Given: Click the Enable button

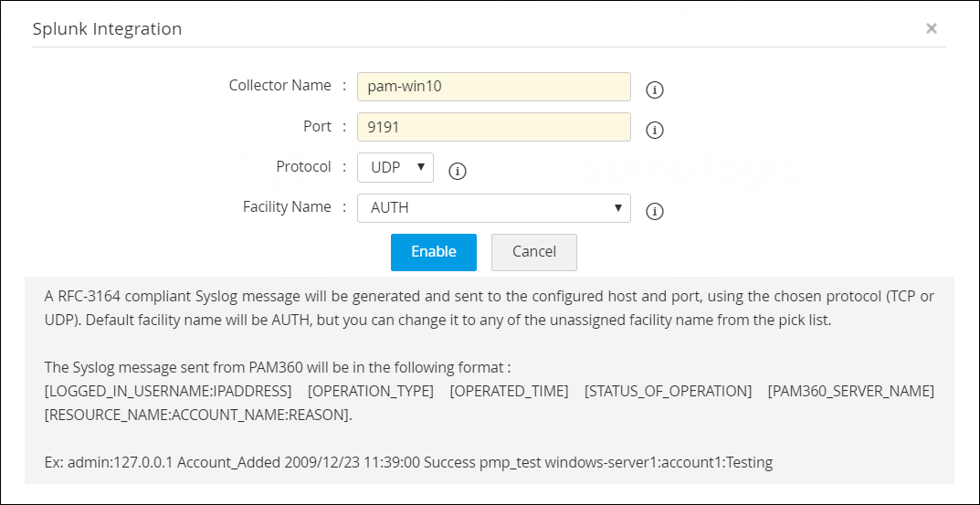Looking at the screenshot, I should (434, 252).
